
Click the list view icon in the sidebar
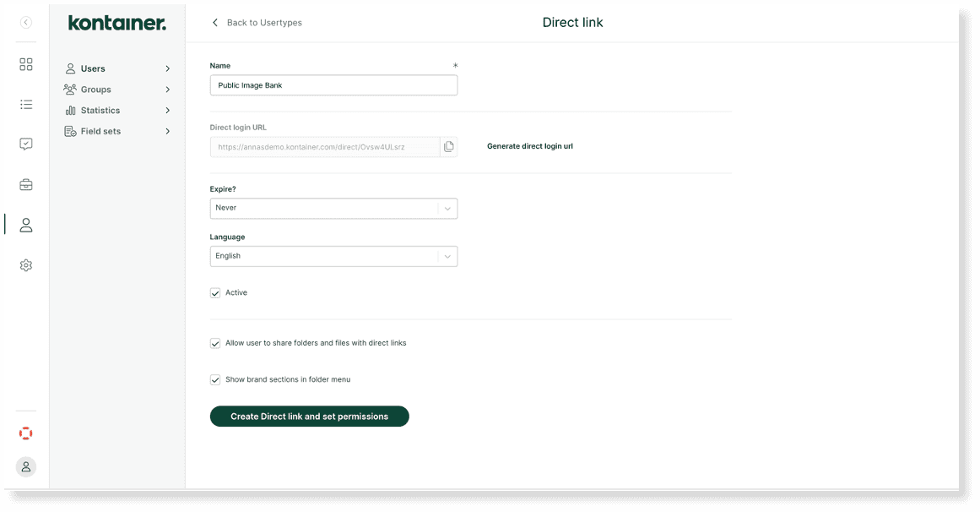[26, 105]
